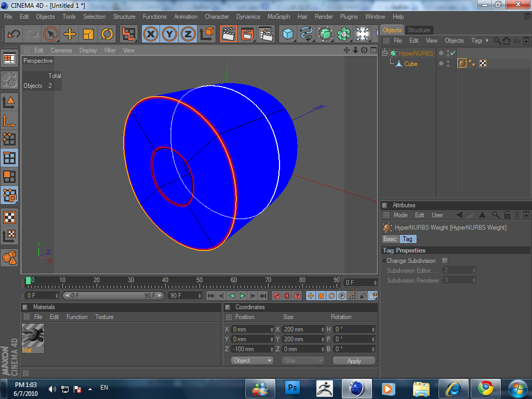Open Google Chrome from the taskbar
This screenshot has height=399, width=532.
pyautogui.click(x=485, y=389)
